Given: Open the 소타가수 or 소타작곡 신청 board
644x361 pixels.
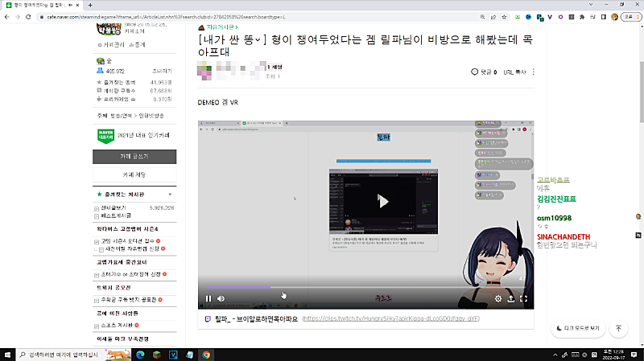Looking at the screenshot, I should click(130, 274).
